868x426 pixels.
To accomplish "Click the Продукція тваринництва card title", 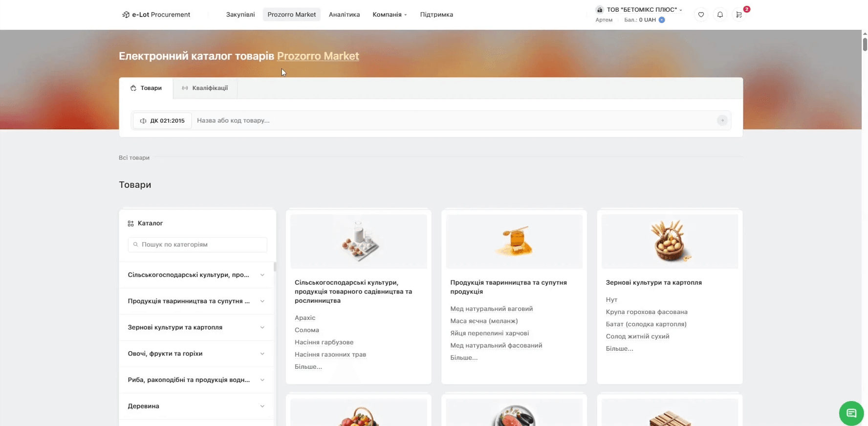I will (509, 287).
